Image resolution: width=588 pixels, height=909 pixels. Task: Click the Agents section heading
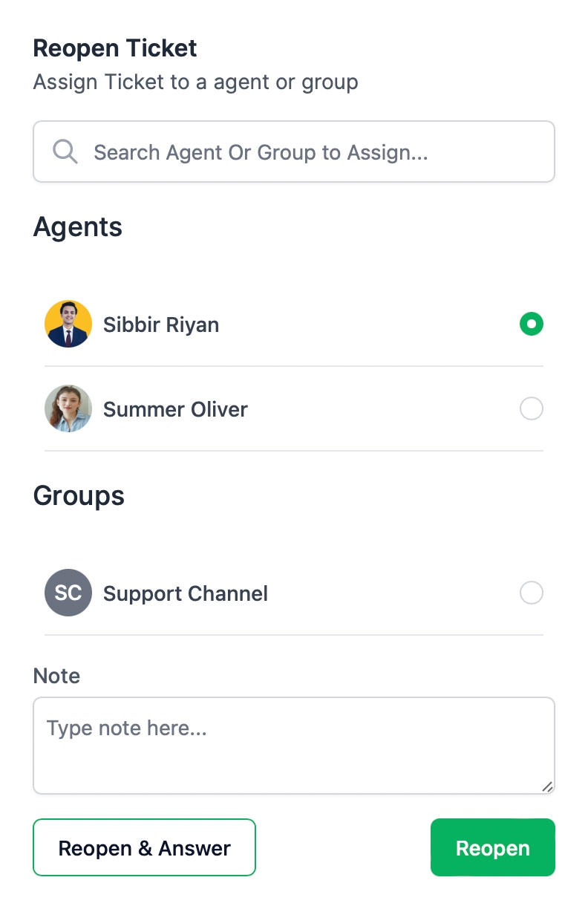point(78,227)
